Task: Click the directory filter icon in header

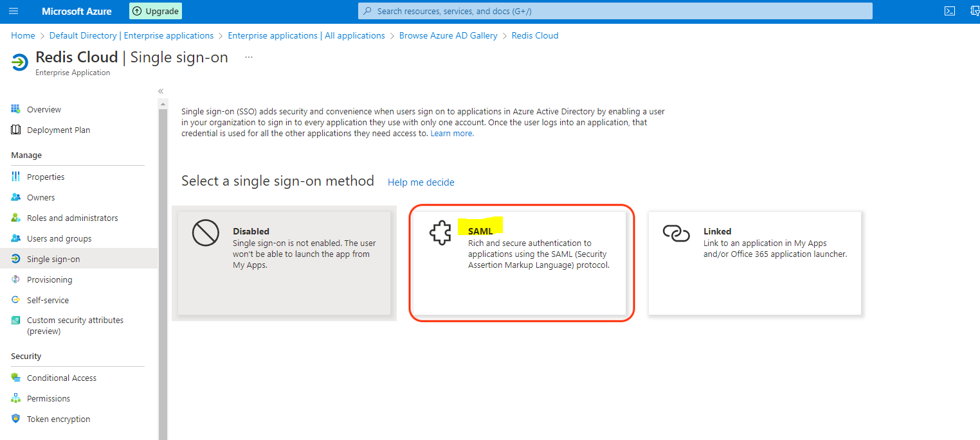Action: pos(974,11)
